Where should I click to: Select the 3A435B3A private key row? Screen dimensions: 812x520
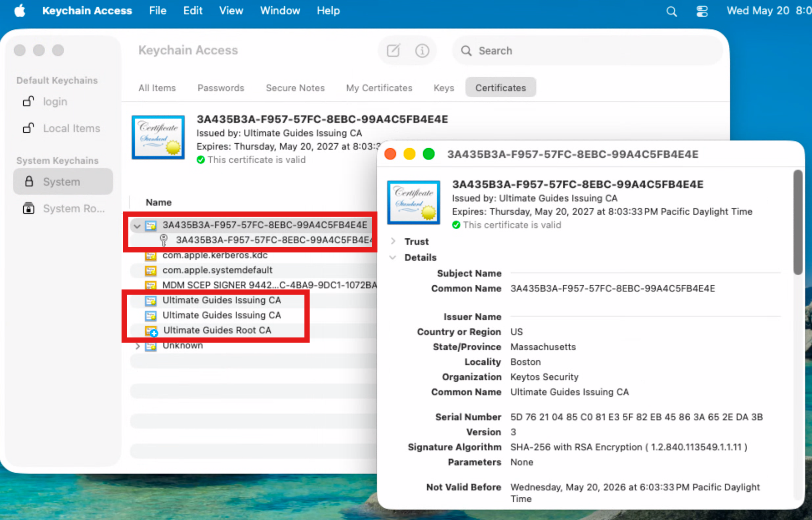click(x=253, y=240)
